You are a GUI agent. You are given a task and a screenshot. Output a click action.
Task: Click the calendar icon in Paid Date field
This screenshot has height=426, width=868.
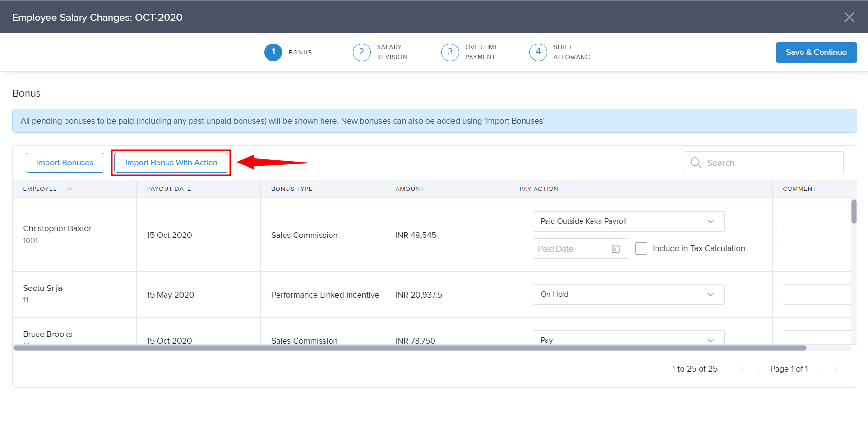[x=616, y=249]
